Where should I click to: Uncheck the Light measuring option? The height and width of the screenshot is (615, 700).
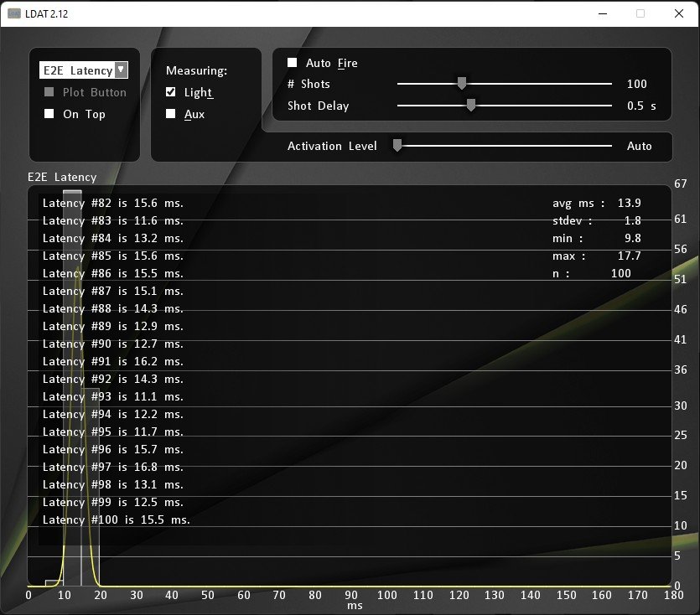click(x=169, y=92)
